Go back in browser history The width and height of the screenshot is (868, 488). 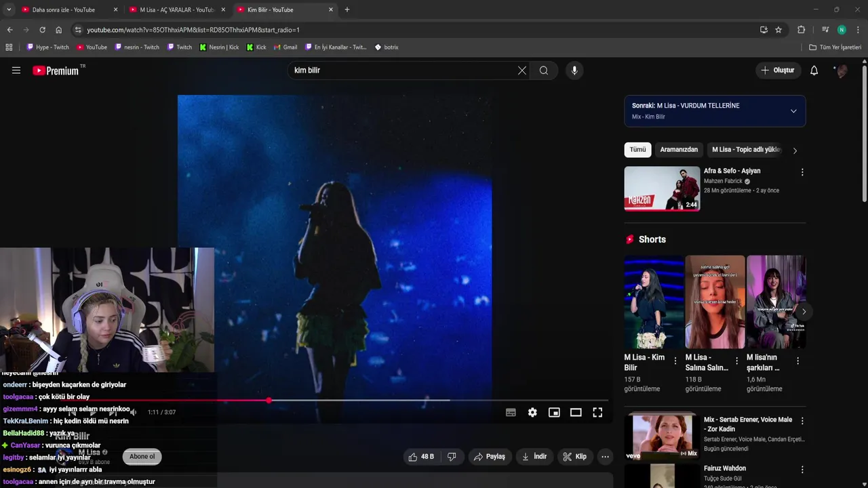(x=9, y=30)
